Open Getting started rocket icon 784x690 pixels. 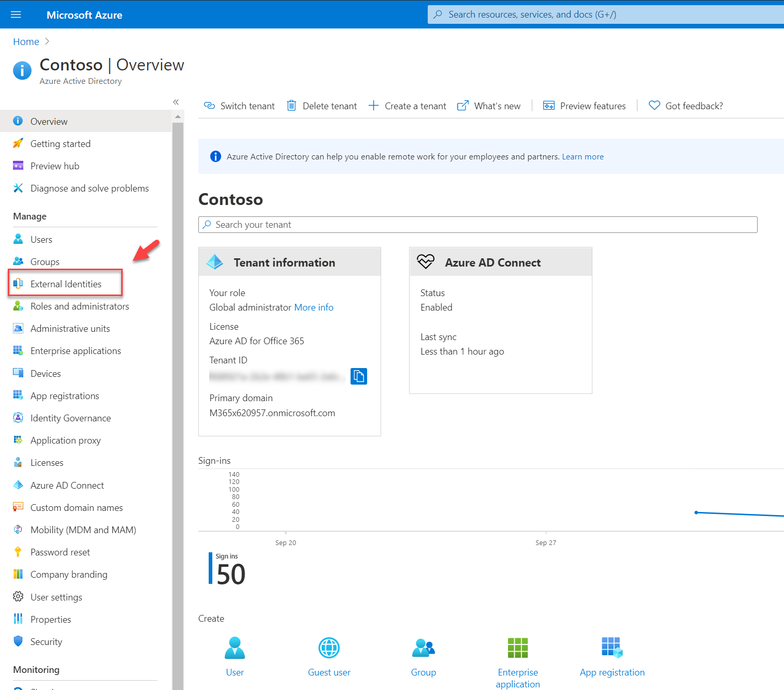click(18, 143)
